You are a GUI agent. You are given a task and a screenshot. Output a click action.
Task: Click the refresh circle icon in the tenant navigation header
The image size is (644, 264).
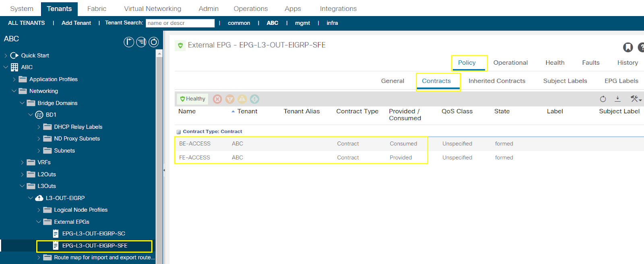pyautogui.click(x=154, y=42)
